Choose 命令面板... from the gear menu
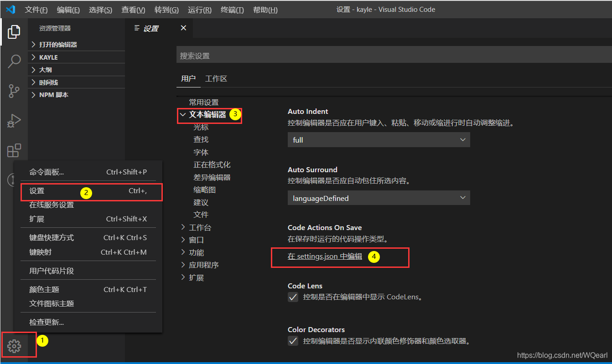Image resolution: width=612 pixels, height=364 pixels. (88, 172)
